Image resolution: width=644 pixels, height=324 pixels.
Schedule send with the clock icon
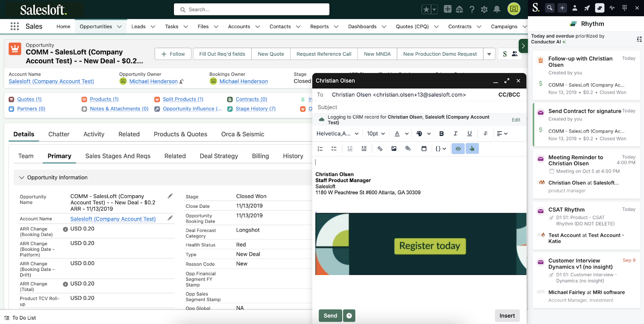click(x=349, y=316)
